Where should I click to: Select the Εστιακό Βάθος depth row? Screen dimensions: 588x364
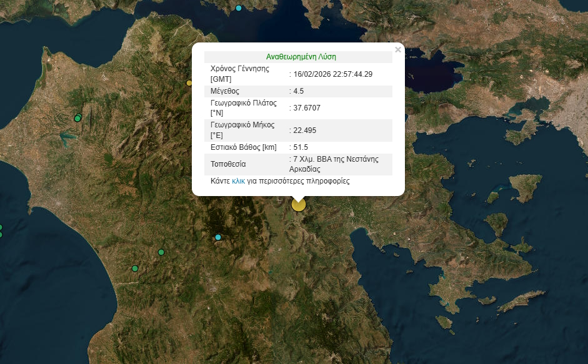click(262, 149)
